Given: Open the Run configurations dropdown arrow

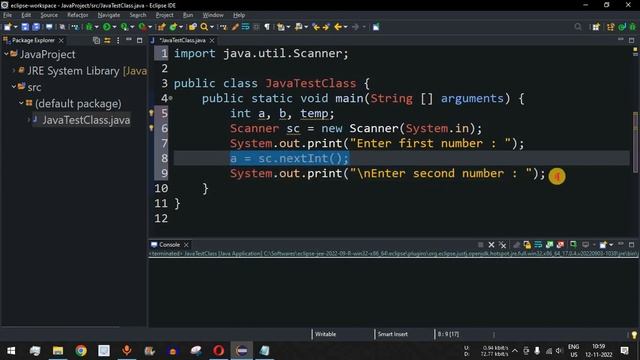Looking at the screenshot, I should pyautogui.click(x=114, y=27).
